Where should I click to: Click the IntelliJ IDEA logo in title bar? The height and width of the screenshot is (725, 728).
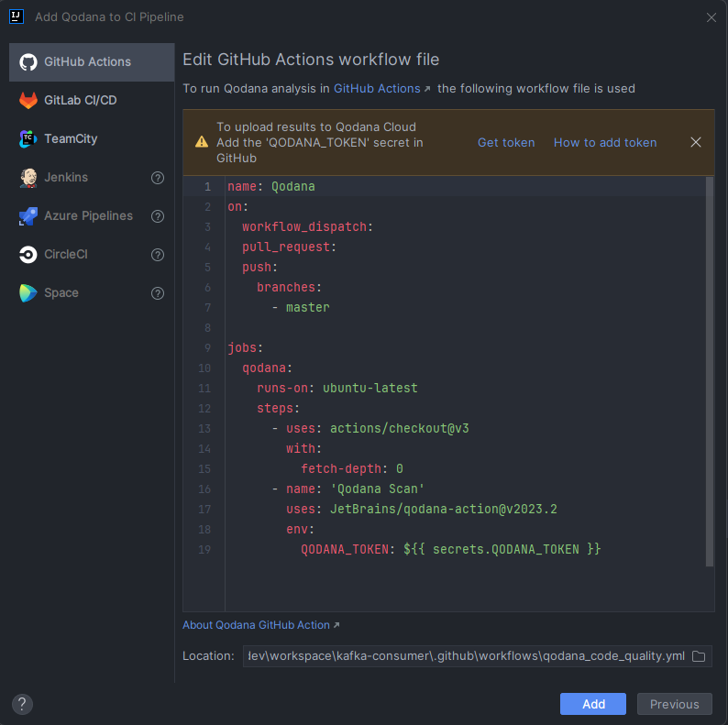coord(17,16)
